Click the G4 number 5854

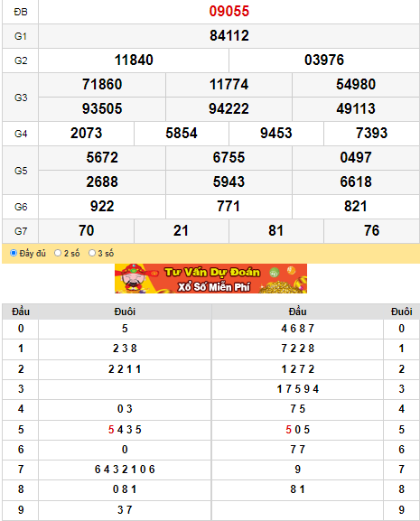click(x=182, y=134)
